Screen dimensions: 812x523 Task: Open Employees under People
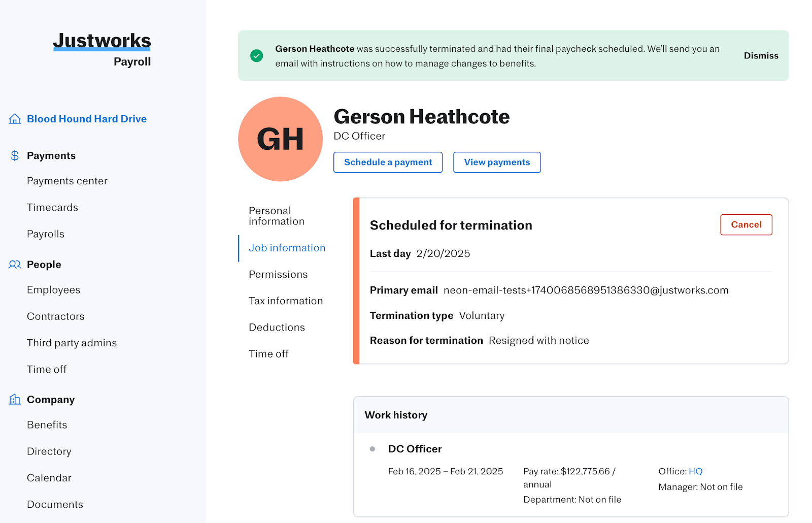[x=53, y=290]
